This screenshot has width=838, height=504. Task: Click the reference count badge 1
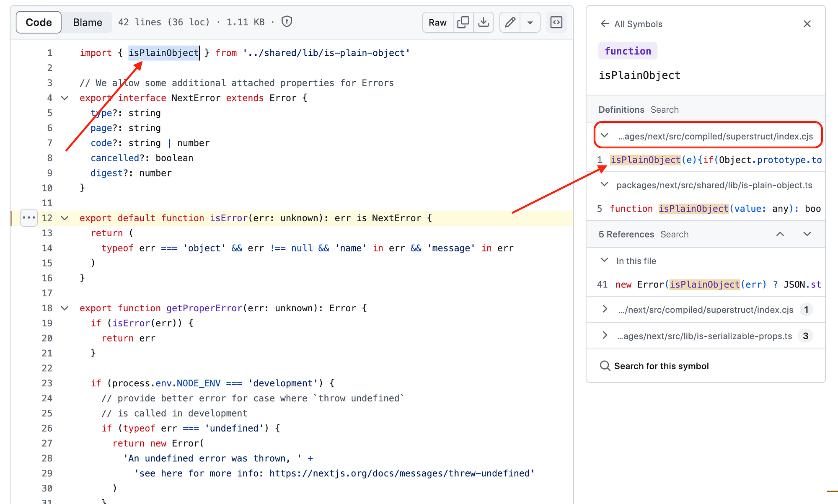click(806, 310)
